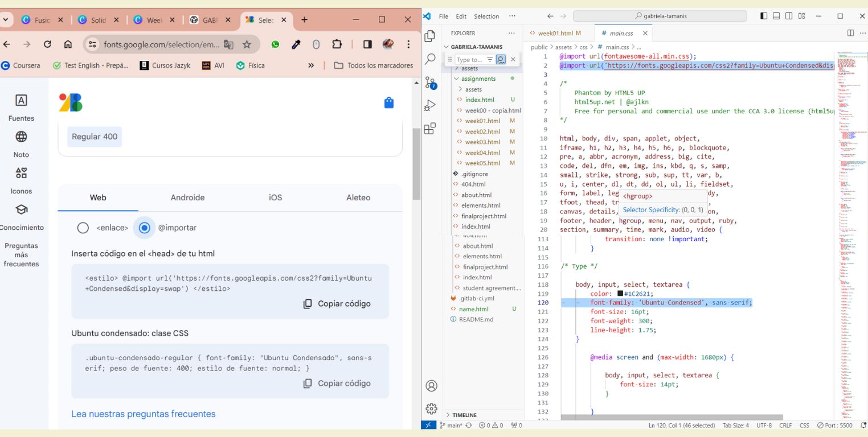Expand the TIMELINE section

click(464, 415)
